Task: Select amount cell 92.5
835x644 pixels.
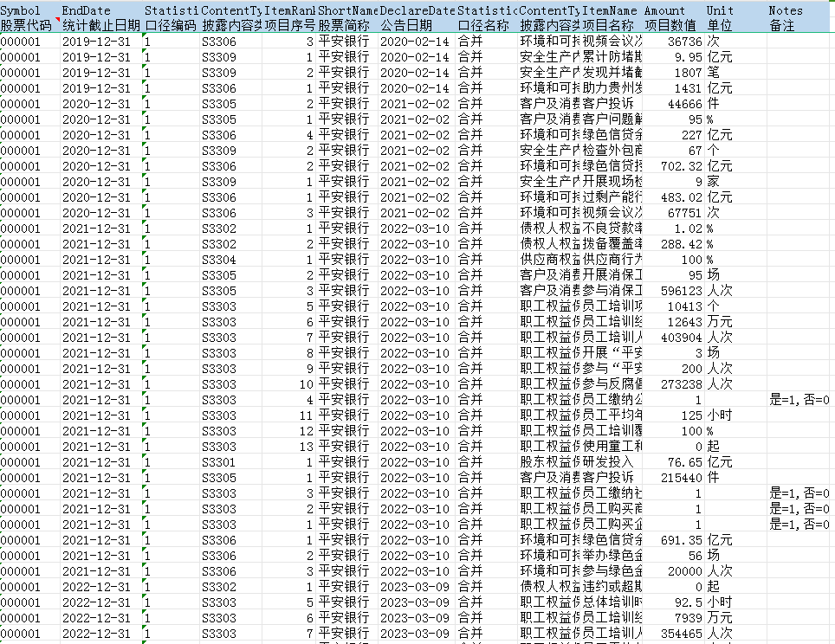Action: point(674,602)
